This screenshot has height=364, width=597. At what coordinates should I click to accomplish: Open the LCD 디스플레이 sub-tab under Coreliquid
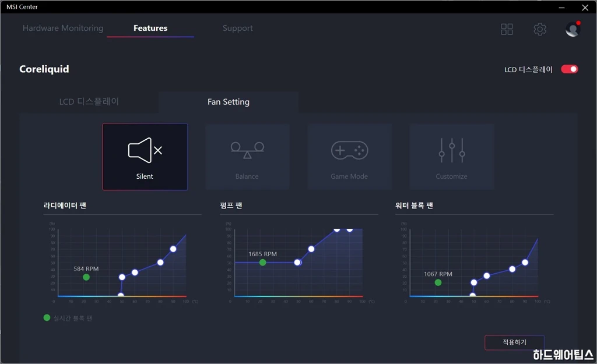[89, 101]
